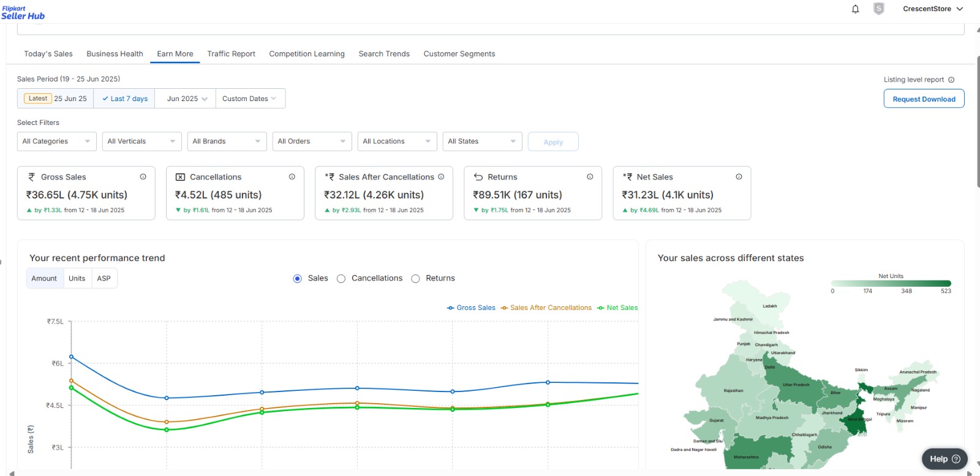Image resolution: width=980 pixels, height=476 pixels.
Task: Expand the All Locations filter
Action: pos(398,142)
